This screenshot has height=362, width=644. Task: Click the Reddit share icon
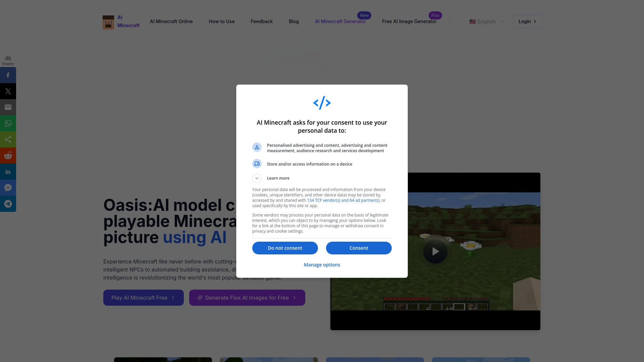(x=8, y=156)
